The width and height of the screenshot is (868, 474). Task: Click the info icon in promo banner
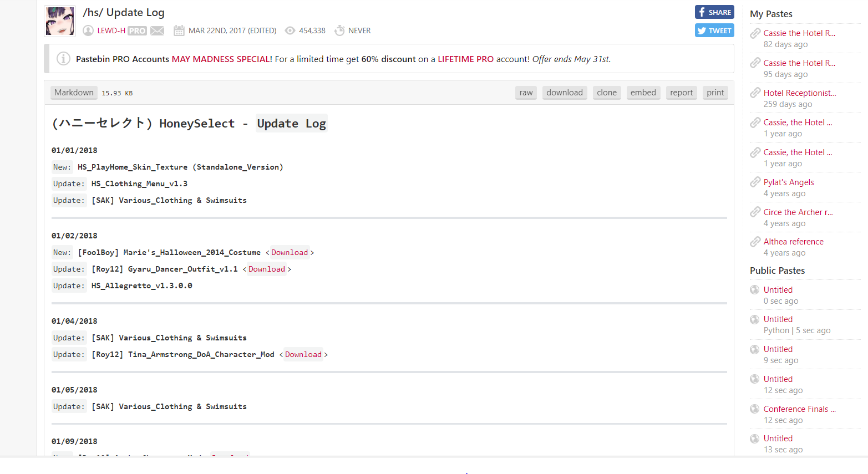tap(63, 59)
